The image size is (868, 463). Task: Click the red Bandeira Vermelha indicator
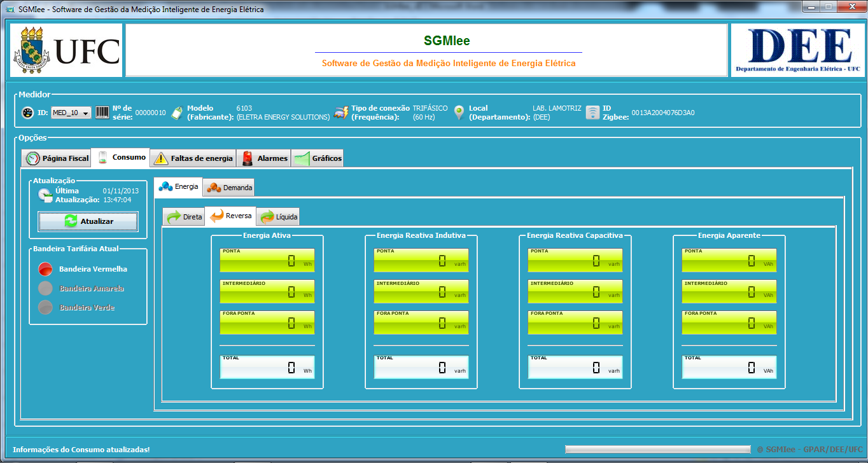45,269
